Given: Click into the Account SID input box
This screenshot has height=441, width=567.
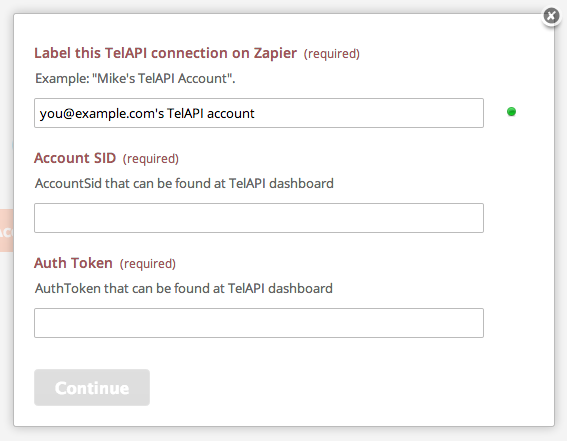Looking at the screenshot, I should 259,218.
